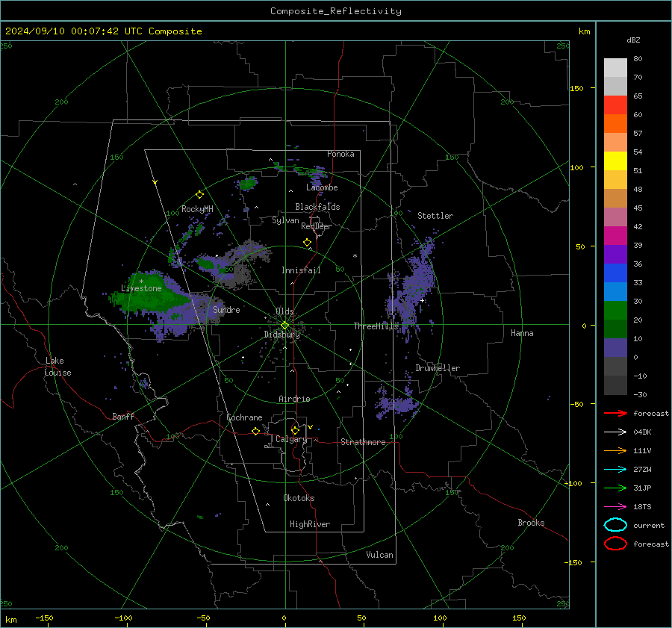Click the Calgary city label
672x628 pixels.
tap(291, 439)
